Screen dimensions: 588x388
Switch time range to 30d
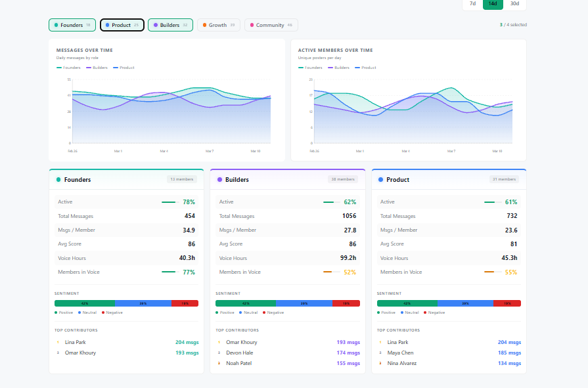click(514, 3)
